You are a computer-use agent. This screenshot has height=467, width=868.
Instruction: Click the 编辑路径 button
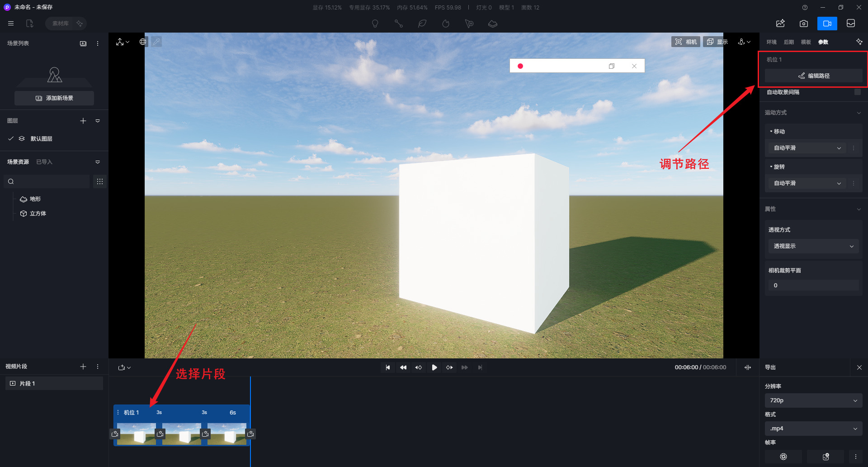point(813,76)
